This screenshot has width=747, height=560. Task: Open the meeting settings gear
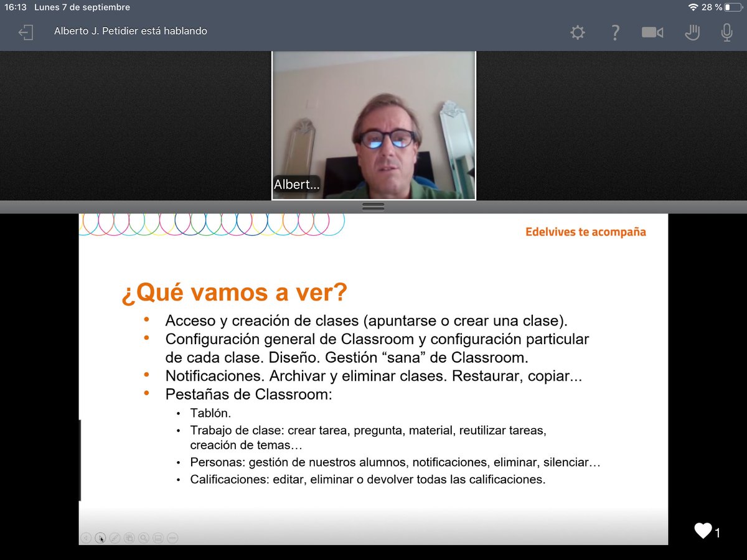tap(577, 32)
